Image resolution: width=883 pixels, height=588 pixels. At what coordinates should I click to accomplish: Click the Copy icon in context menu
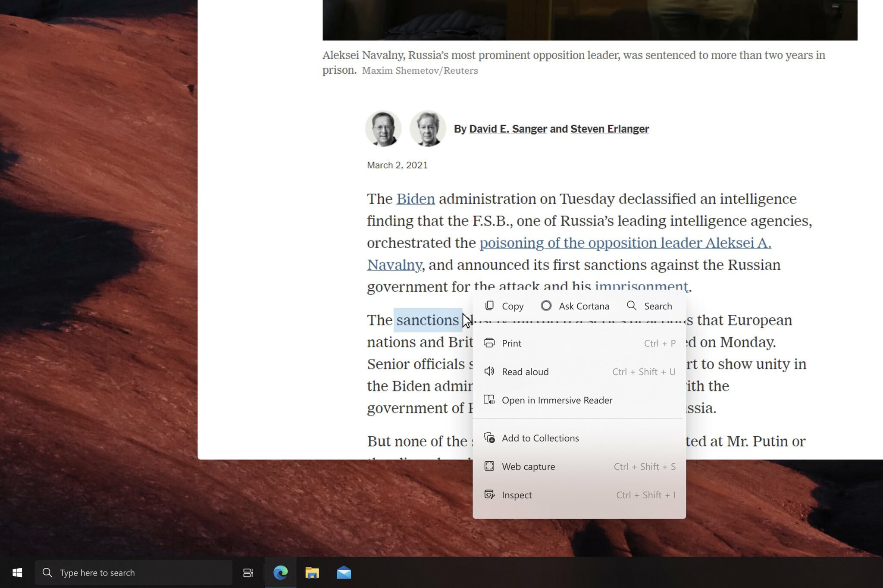489,306
